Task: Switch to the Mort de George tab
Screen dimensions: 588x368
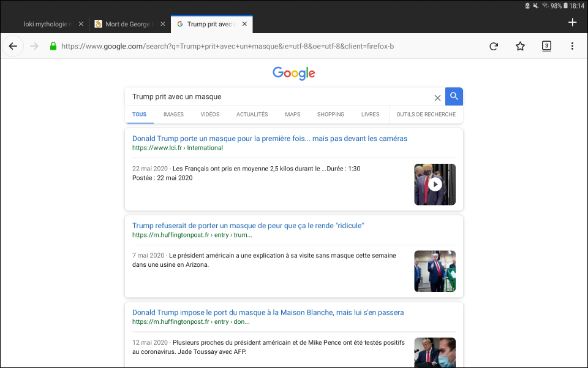Action: coord(127,24)
